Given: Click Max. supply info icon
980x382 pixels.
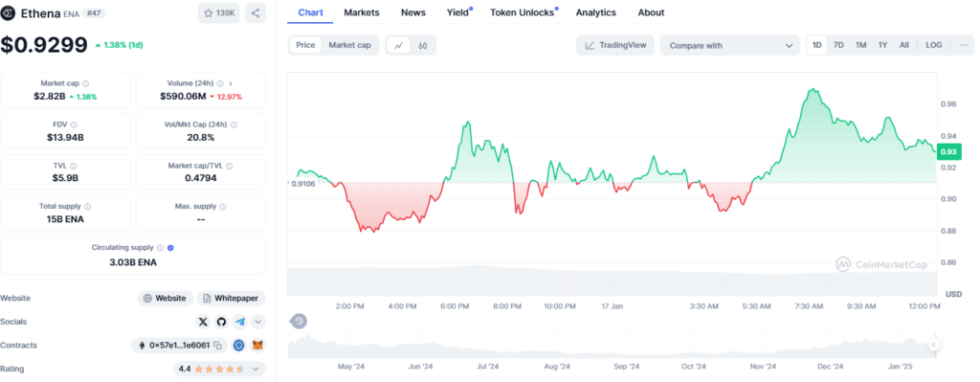Looking at the screenshot, I should click(222, 206).
